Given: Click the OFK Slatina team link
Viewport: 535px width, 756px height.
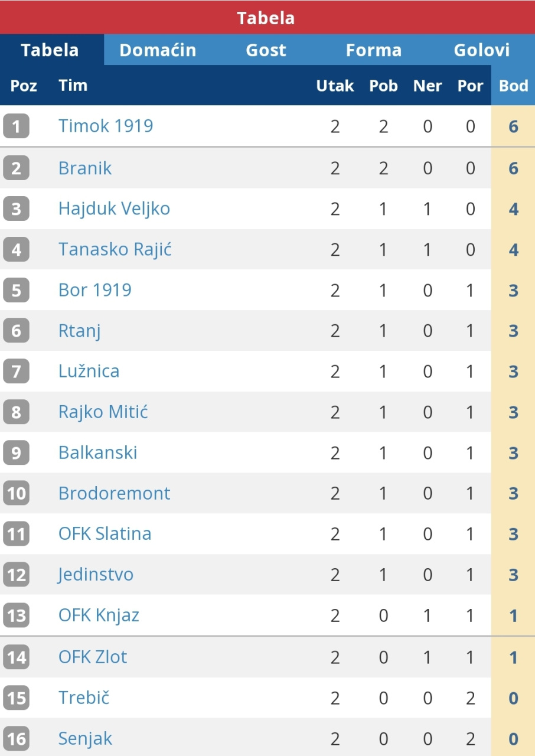Looking at the screenshot, I should pos(105,534).
